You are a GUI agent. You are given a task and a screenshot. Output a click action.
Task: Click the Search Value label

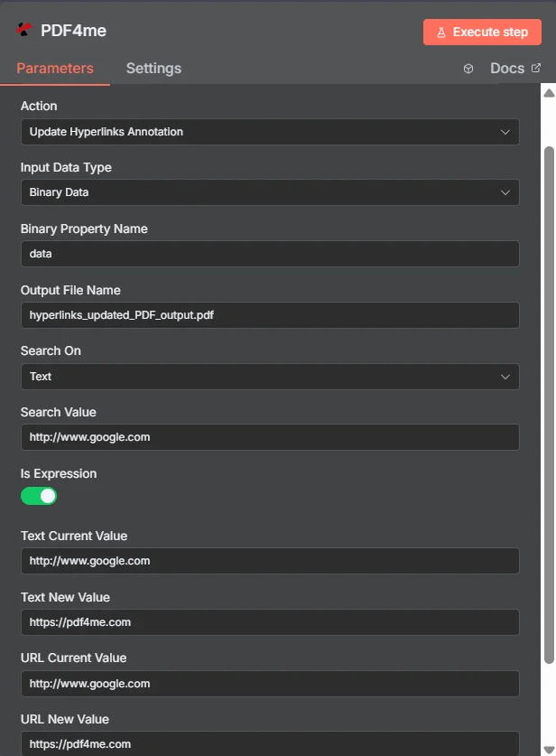pos(59,412)
